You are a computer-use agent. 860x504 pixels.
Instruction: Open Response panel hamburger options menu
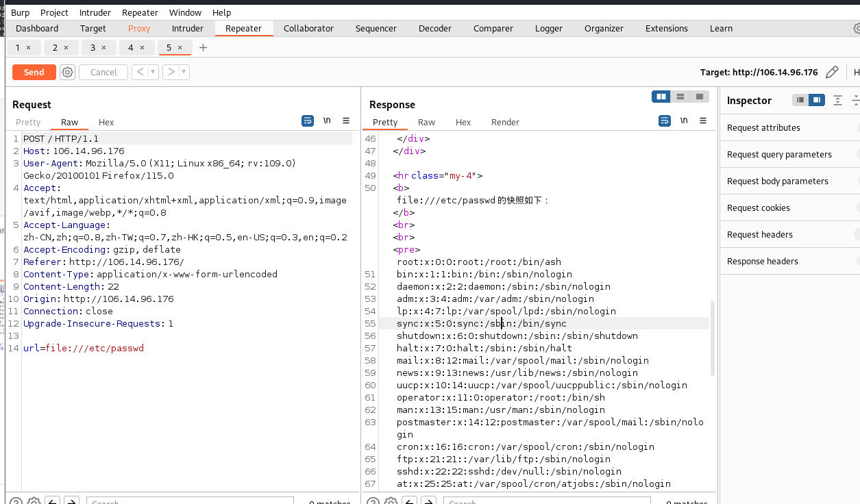(703, 121)
